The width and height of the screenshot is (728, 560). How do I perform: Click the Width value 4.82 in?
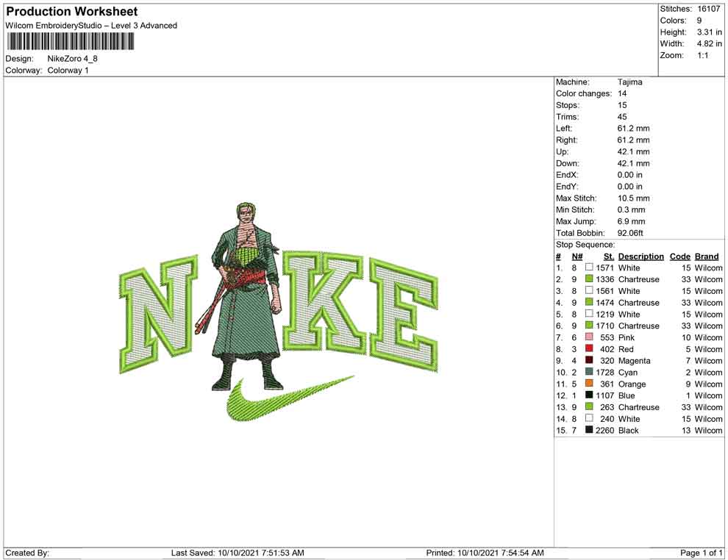pyautogui.click(x=709, y=43)
